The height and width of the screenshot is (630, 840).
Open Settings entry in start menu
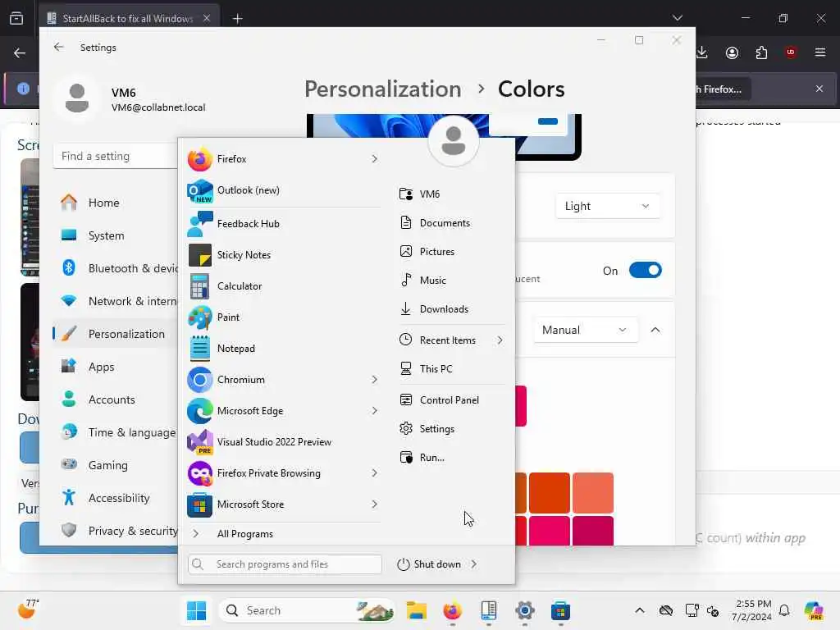[x=452, y=429]
